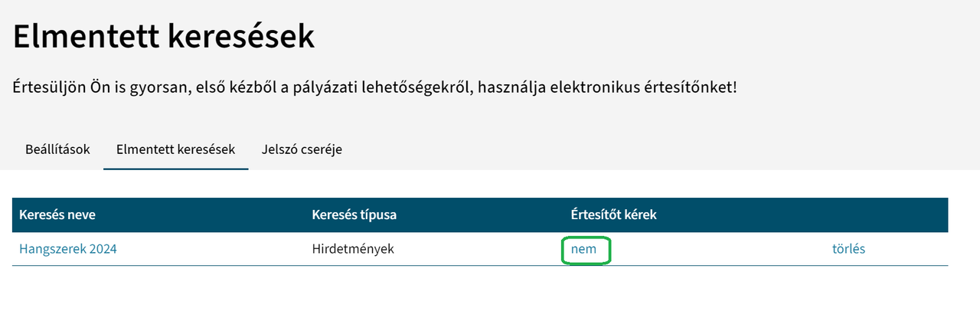Viewport: 980px width, 318px height.
Task: Click 'Értesüljön' at the start of intro text
Action: [x=48, y=87]
